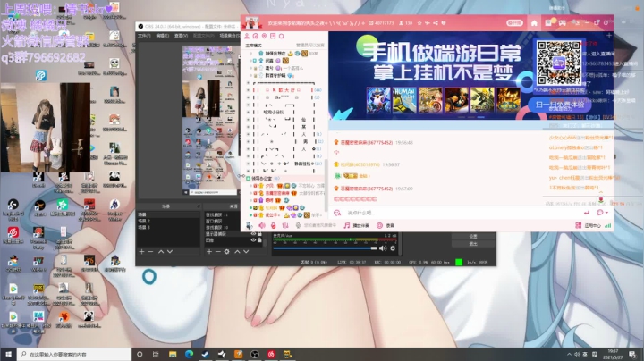Image resolution: width=644 pixels, height=361 pixels.
Task: Open OBS Studio icon in taskbar
Action: click(255, 354)
